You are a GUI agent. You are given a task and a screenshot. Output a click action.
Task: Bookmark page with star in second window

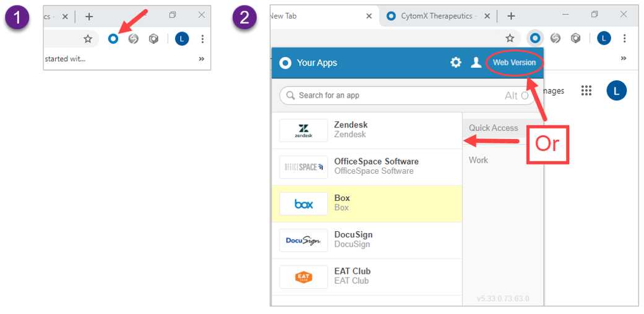click(x=510, y=38)
